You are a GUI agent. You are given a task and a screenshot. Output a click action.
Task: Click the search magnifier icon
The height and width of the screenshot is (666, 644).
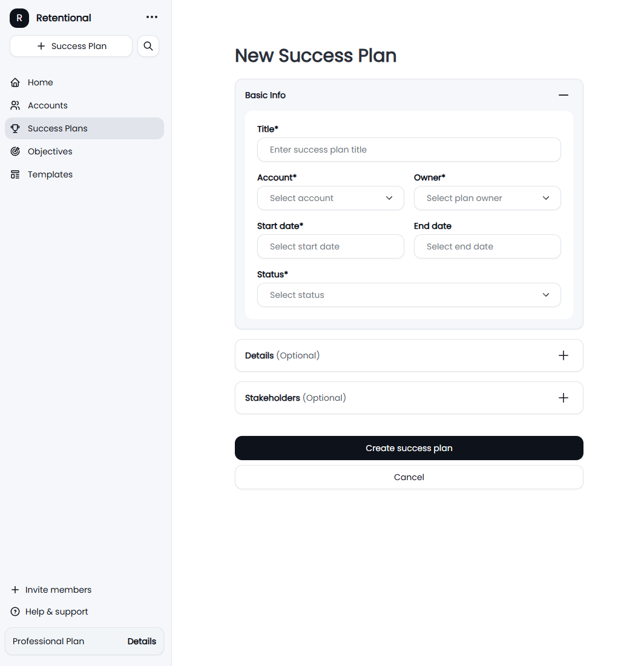(148, 46)
